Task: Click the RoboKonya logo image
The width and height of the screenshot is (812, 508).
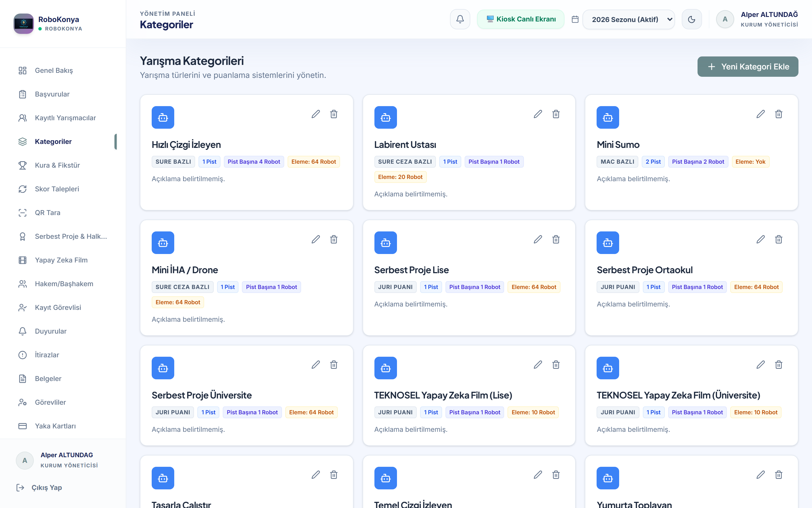Action: pyautogui.click(x=23, y=23)
